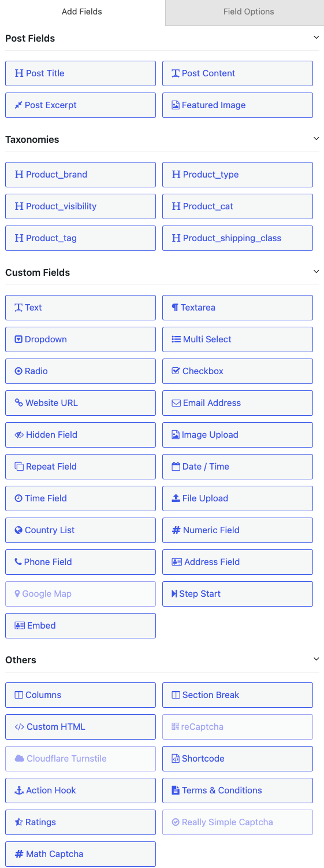Viewport: 324px width, 868px height.
Task: Add a Hidden Field
Action: pyautogui.click(x=80, y=435)
